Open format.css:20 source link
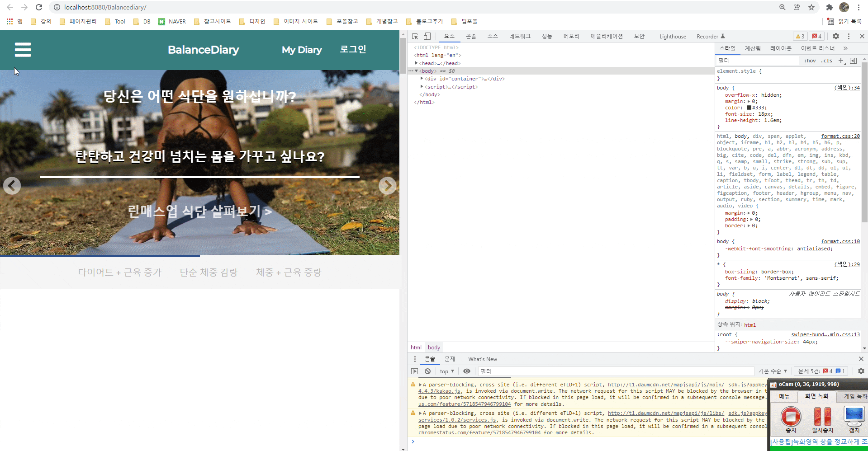This screenshot has height=451, width=868. 840,136
